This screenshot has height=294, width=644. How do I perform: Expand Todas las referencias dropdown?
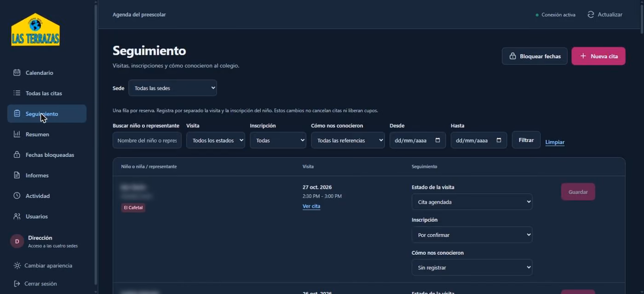point(348,140)
